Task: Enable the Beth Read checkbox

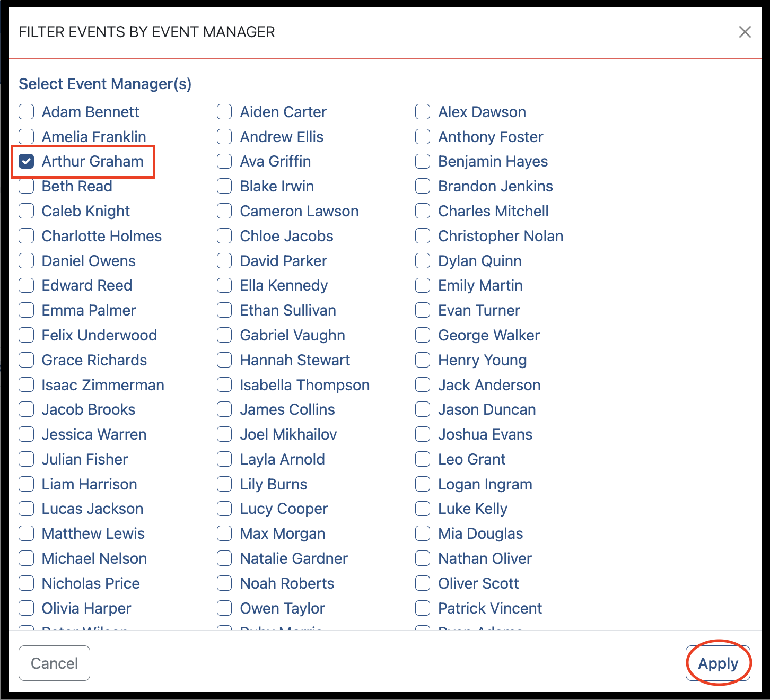Action: [x=27, y=186]
